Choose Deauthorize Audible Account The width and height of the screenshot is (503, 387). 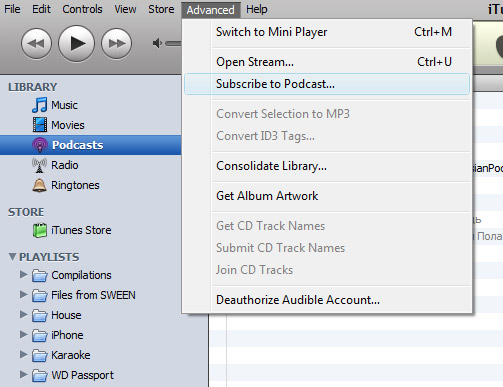tap(327, 300)
